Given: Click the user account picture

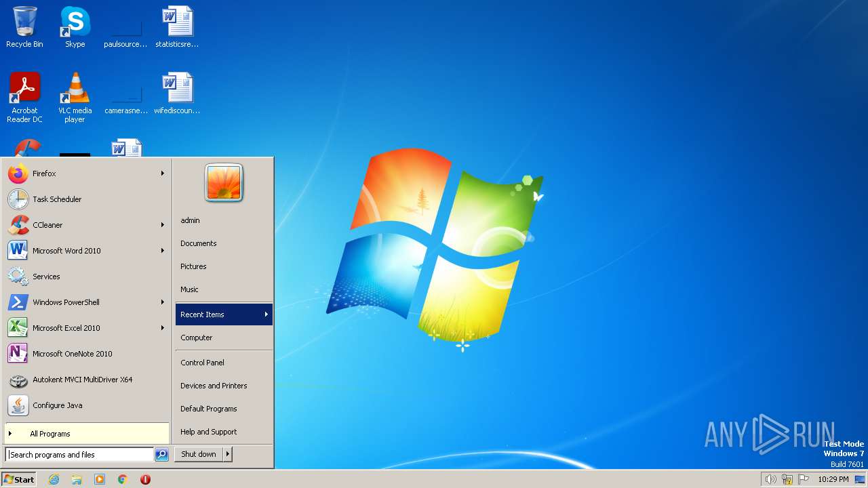Looking at the screenshot, I should (224, 183).
